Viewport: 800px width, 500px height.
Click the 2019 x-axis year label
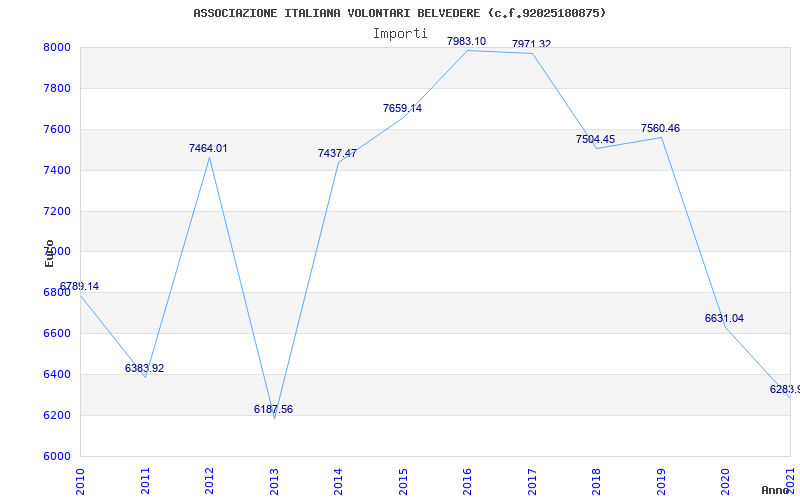[662, 481]
